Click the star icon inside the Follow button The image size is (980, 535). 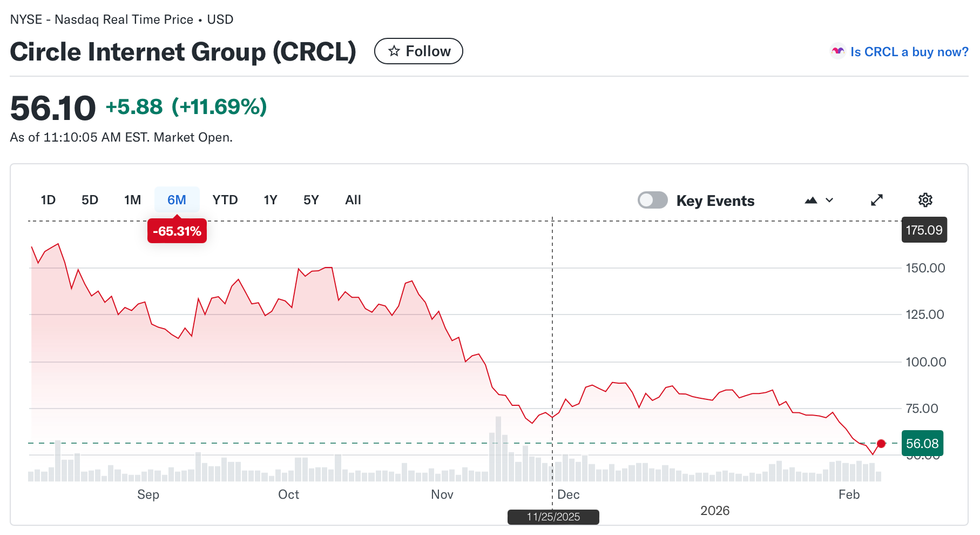394,51
